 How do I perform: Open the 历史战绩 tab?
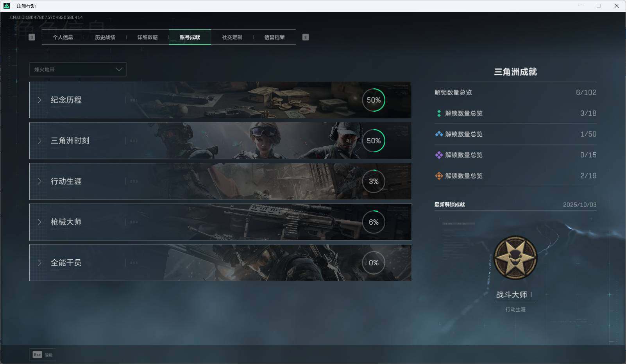tap(105, 37)
